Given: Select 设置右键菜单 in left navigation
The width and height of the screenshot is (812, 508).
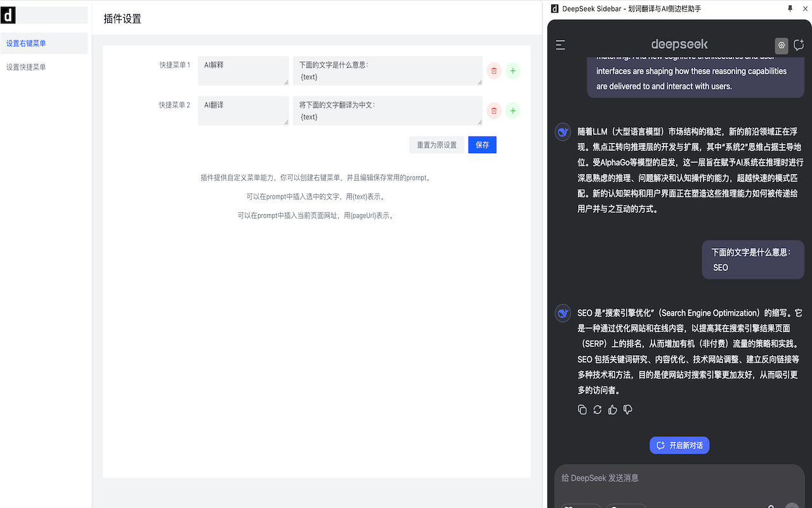Looking at the screenshot, I should [x=44, y=43].
